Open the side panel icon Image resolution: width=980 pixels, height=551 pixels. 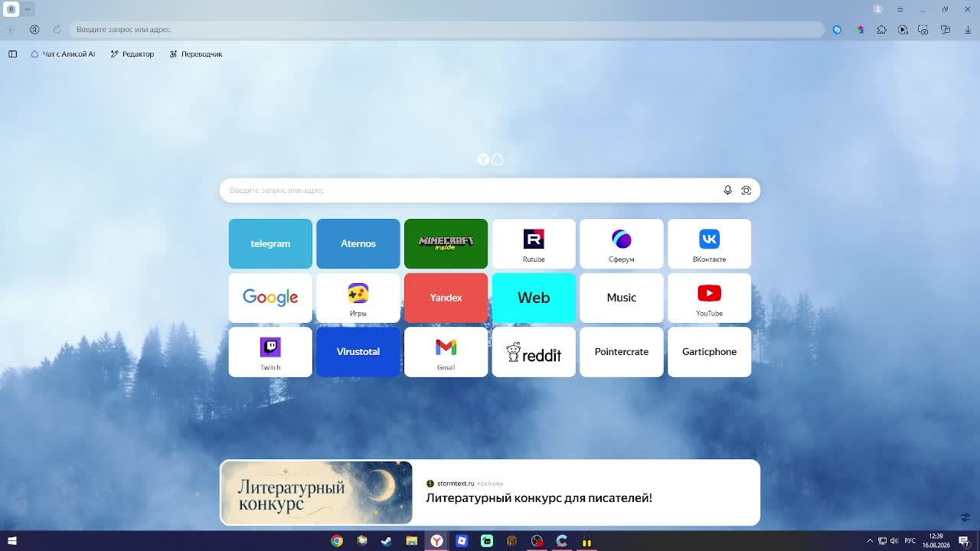(13, 54)
